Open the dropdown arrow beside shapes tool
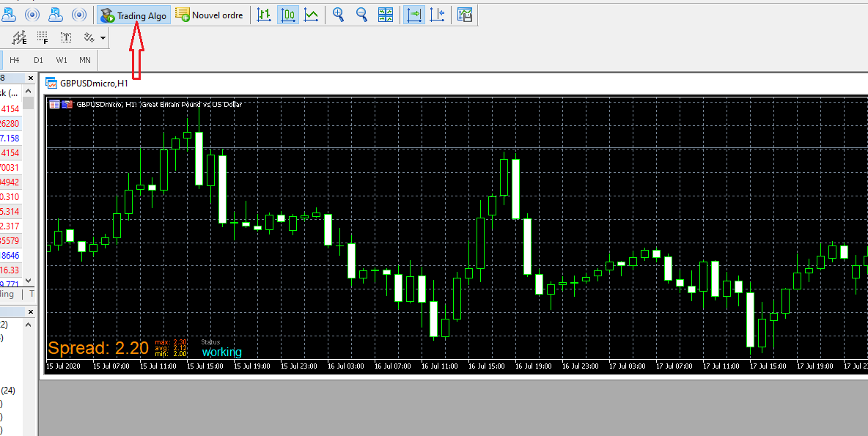868x436 pixels. [x=103, y=38]
